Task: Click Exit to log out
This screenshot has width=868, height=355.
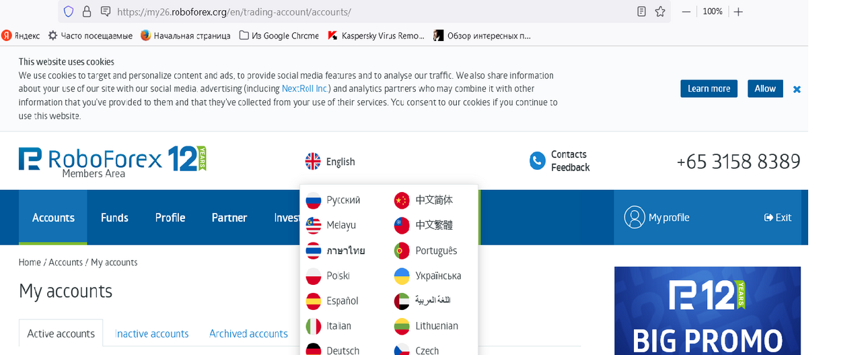Action: pyautogui.click(x=778, y=218)
